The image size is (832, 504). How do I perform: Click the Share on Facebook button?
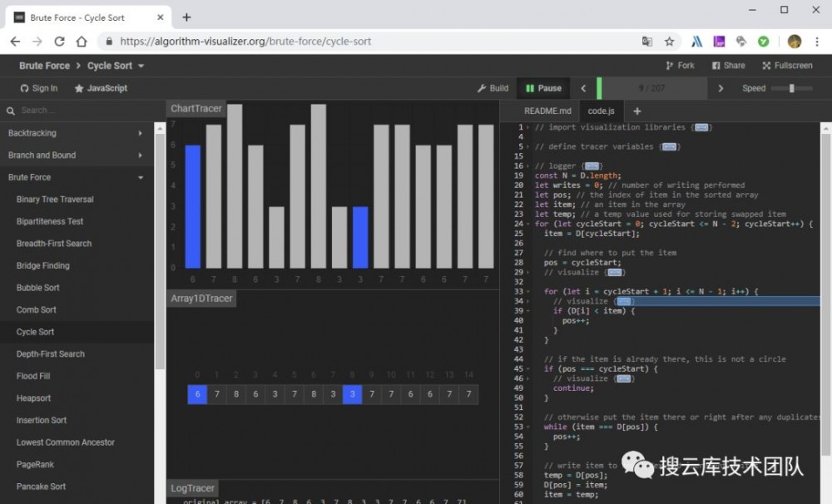click(x=716, y=66)
